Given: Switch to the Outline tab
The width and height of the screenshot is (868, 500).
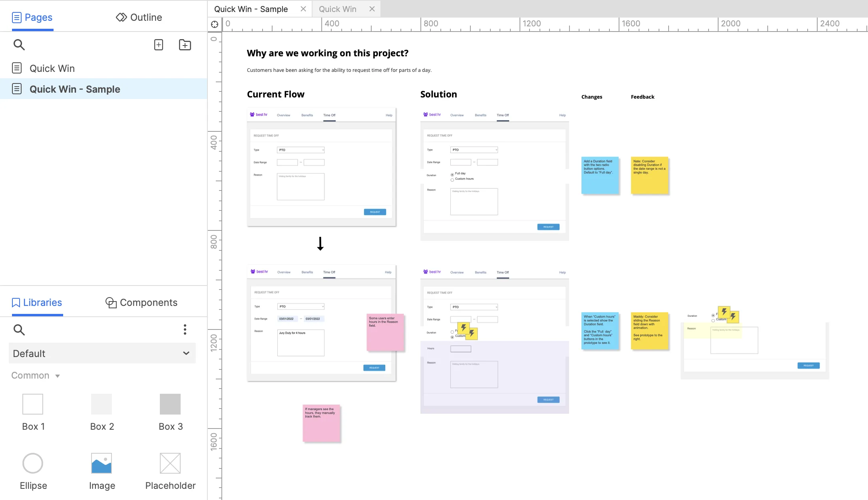Looking at the screenshot, I should click(x=139, y=18).
